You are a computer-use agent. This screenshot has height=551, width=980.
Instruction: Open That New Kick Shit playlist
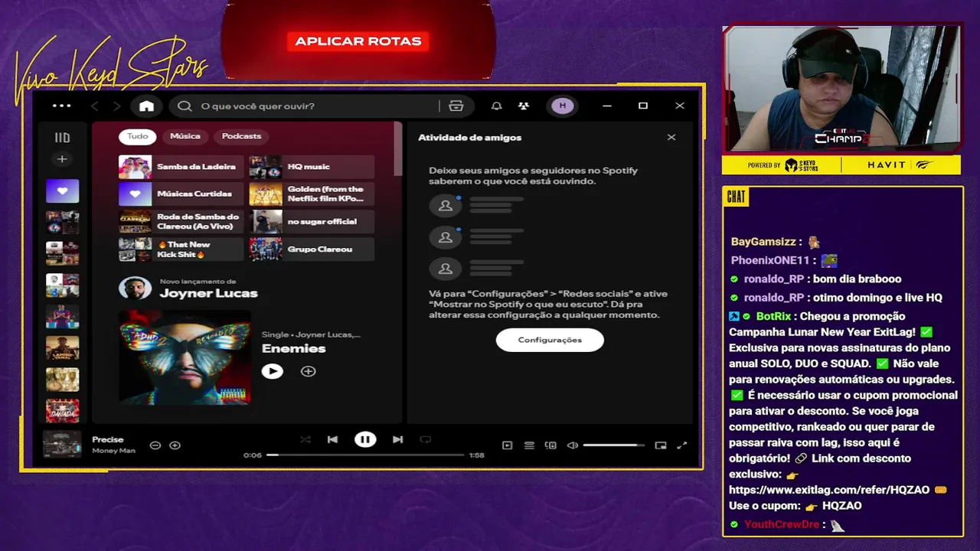coord(181,249)
